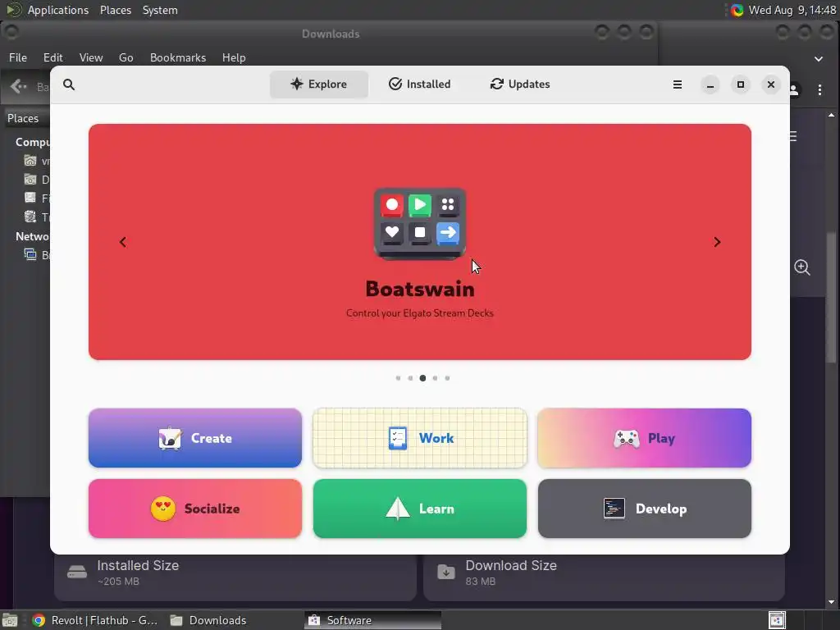840x630 pixels.
Task: Open the search in Software
Action: tap(69, 84)
